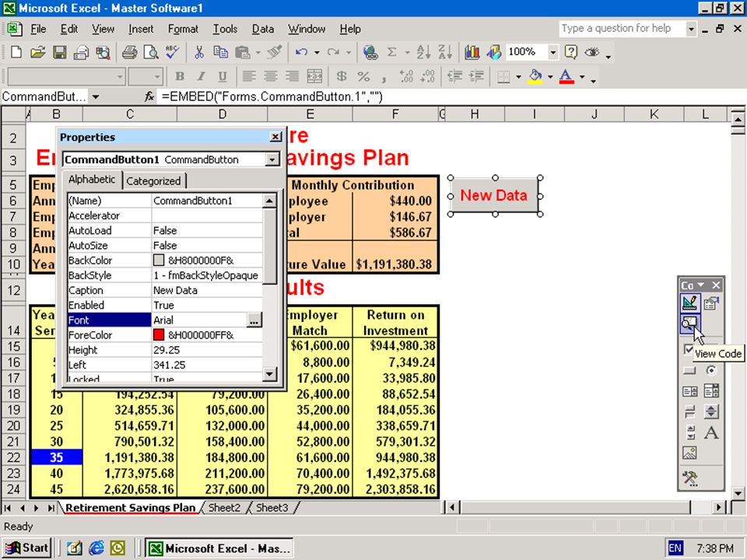Toggle Design Mode in Control Toolbox
Viewport: 747px width, 560px height.
coord(689,303)
